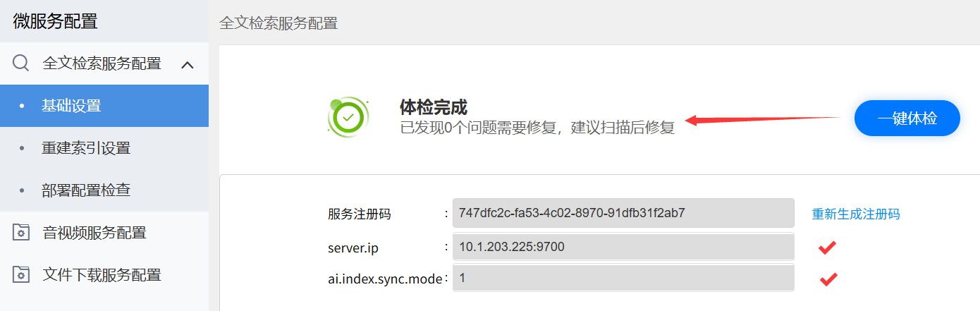Screen dimensions: 980x311
Task: Select 基础设置 in the sidebar
Action: [71, 106]
